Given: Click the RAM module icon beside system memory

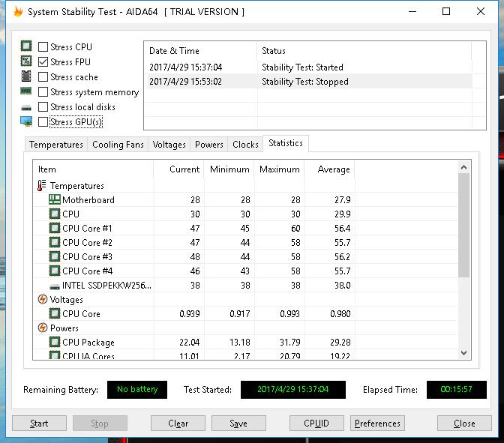Looking at the screenshot, I should [x=26, y=91].
